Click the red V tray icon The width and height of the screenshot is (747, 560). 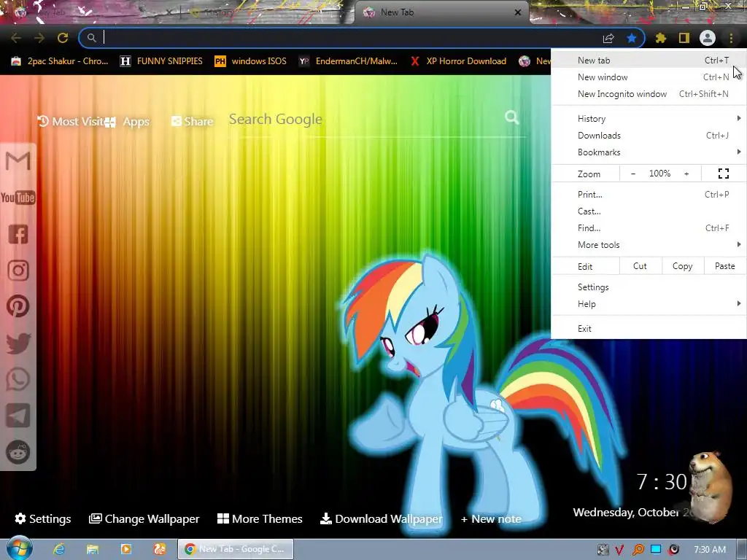pyautogui.click(x=619, y=550)
